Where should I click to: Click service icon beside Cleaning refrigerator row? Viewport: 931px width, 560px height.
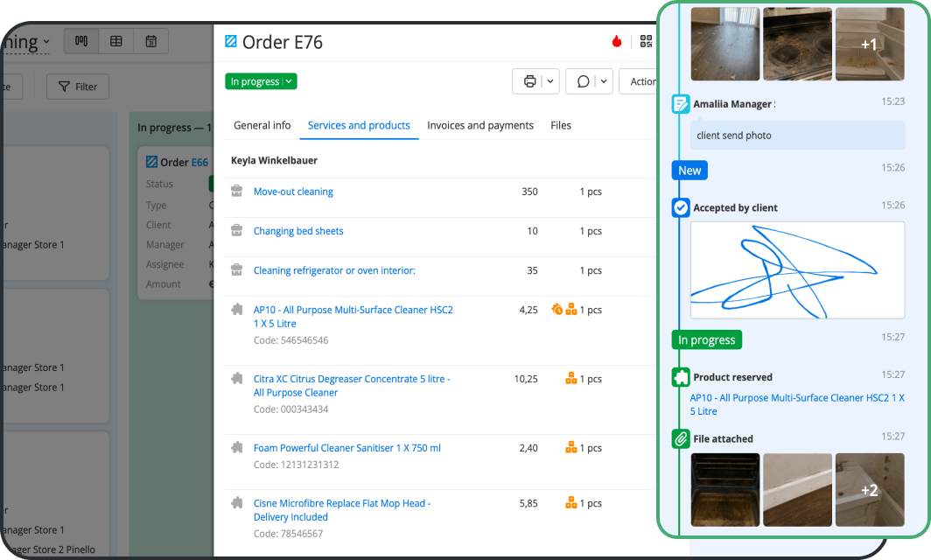[236, 269]
